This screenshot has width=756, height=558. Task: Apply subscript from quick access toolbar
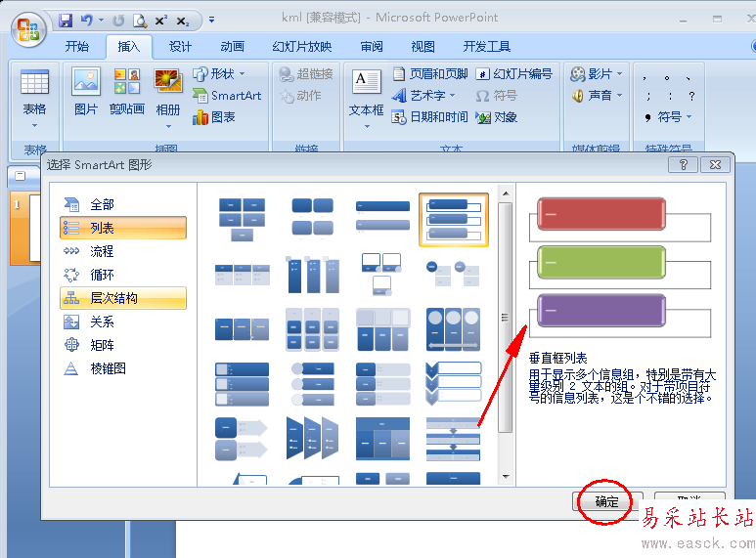pyautogui.click(x=182, y=21)
